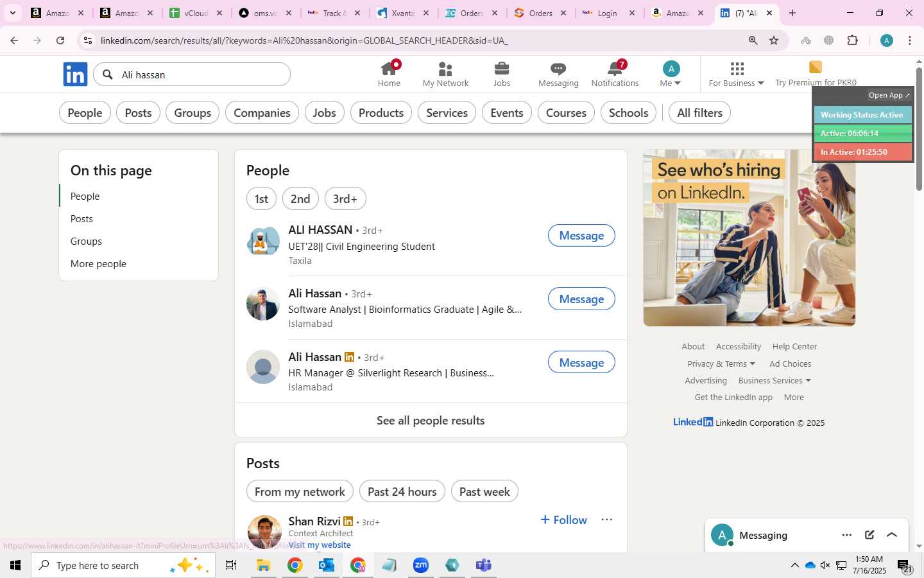Open Shan Rizvi's Visit my website link
Viewport: 924px width, 578px height.
320,545
